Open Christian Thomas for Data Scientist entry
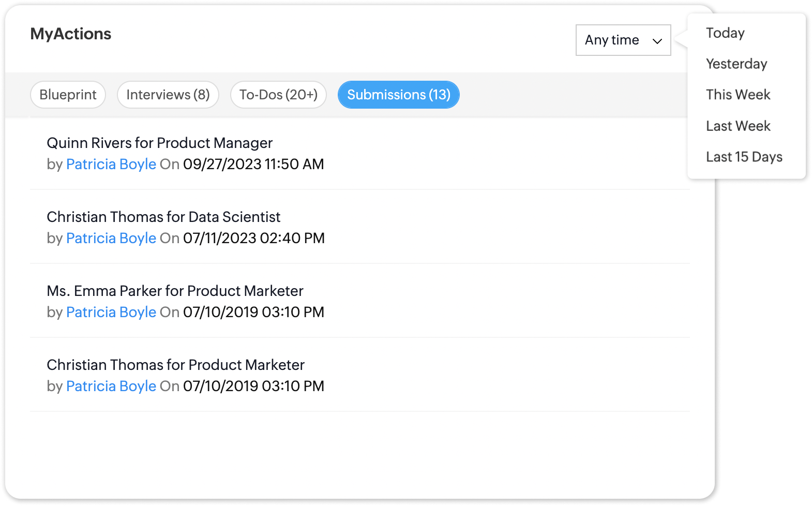Viewport: 812px width, 506px height. coord(163,217)
